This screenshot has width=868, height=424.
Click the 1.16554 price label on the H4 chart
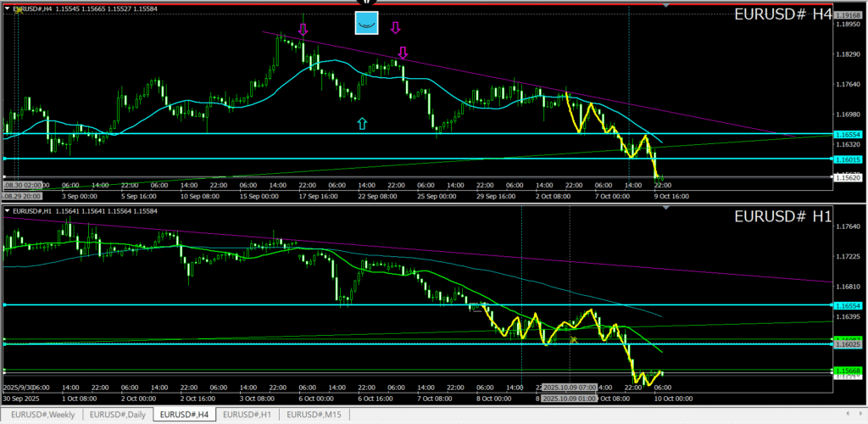(848, 135)
